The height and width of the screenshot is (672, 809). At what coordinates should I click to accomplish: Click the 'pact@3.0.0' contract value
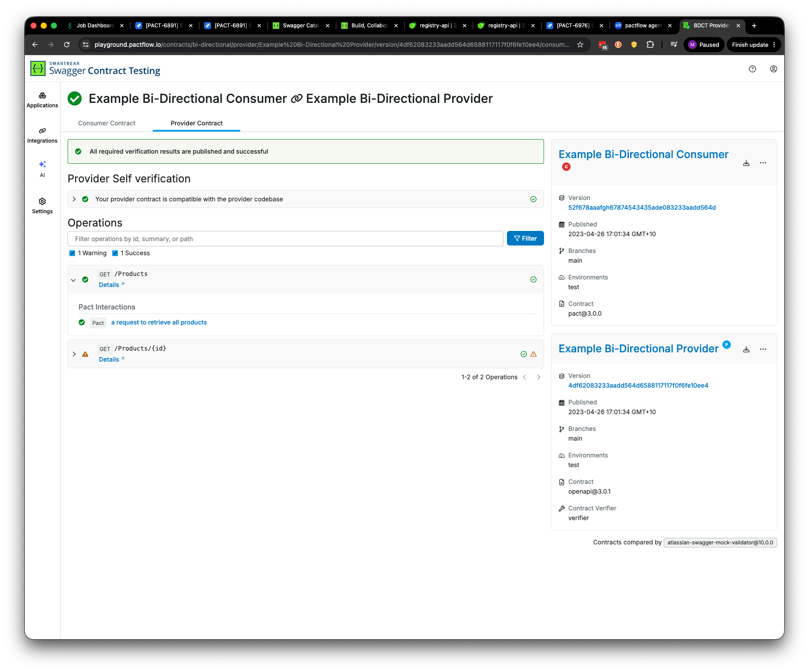[585, 313]
